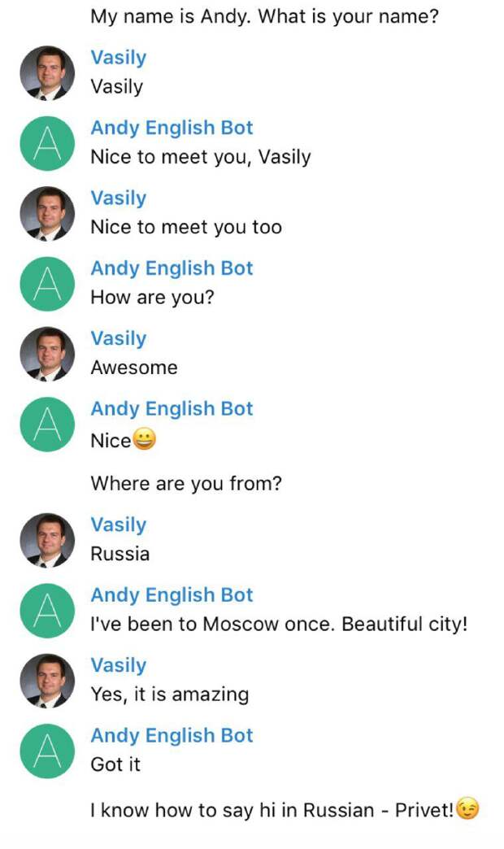This screenshot has height=849, width=504.
Task: Click Vasily's photo beside "Nice to meet you too"
Action: [x=47, y=214]
